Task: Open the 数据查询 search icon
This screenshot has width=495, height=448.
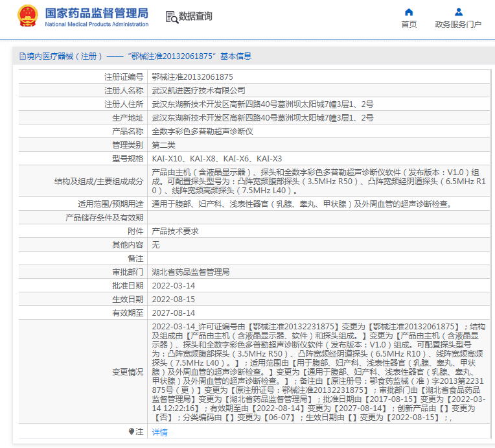Action: (x=172, y=17)
